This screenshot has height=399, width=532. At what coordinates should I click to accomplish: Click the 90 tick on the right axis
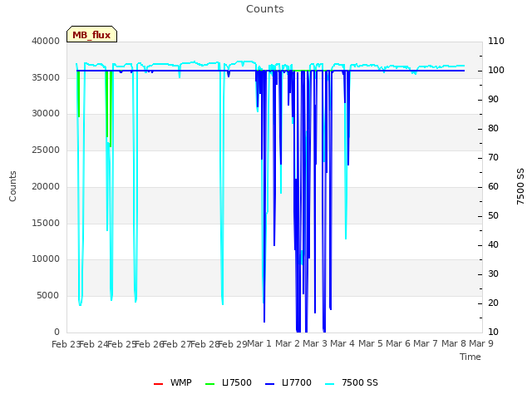(493, 100)
